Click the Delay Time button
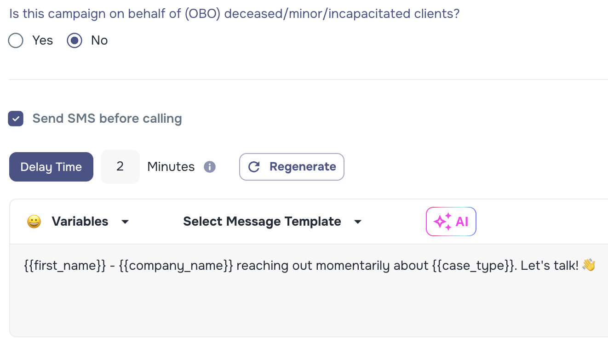The width and height of the screenshot is (608, 364). [x=51, y=167]
